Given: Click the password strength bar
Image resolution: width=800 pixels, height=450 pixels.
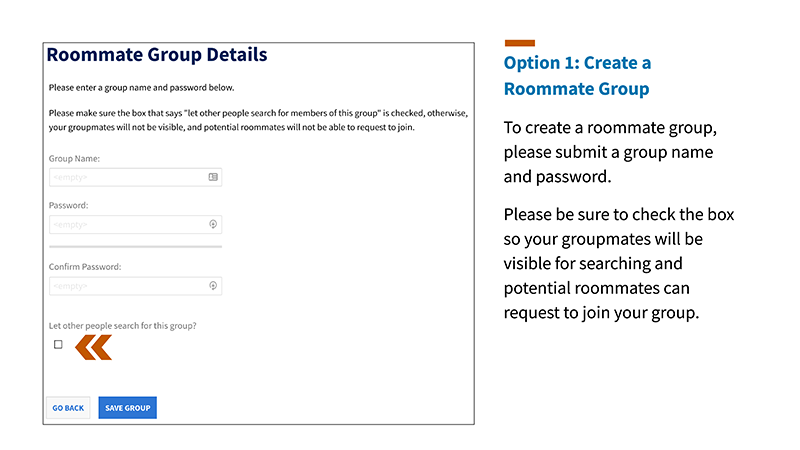Looking at the screenshot, I should (135, 245).
